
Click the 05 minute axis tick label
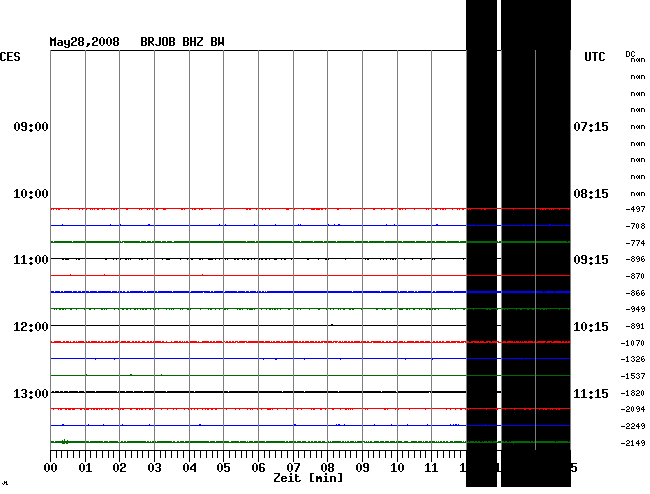tap(223, 468)
